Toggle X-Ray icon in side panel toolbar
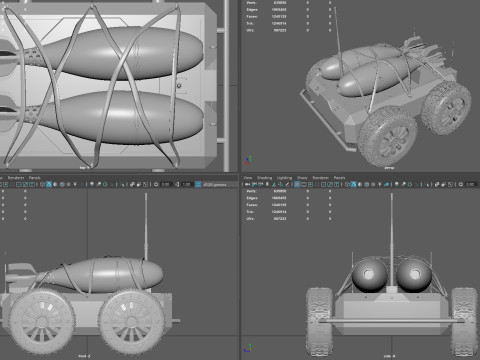Image resolution: width=480 pixels, height=360 pixels. 437,184
